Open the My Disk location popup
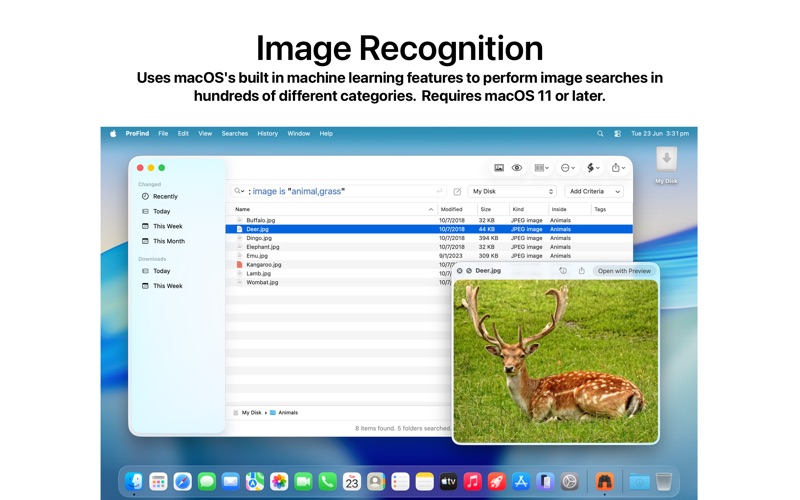The image size is (800, 500). (512, 191)
